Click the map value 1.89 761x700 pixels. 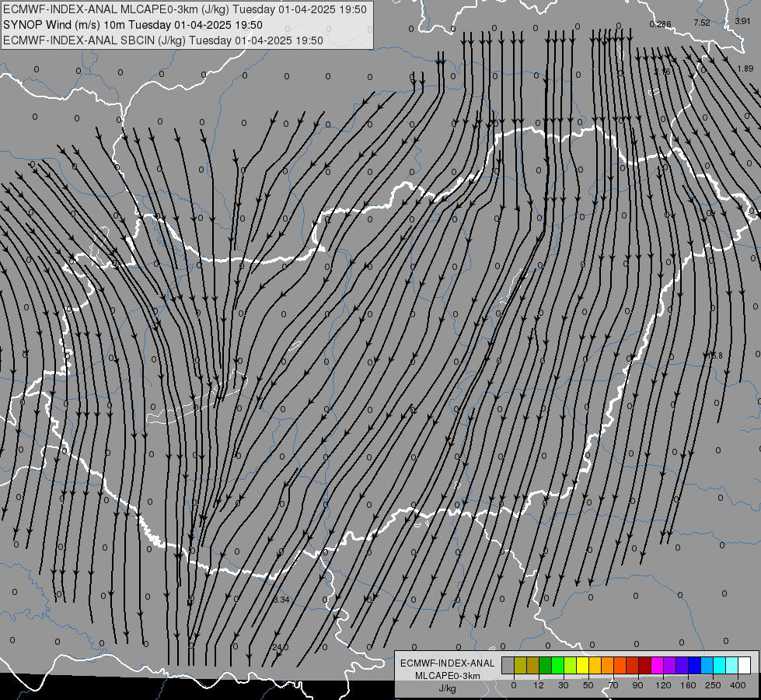point(745,68)
